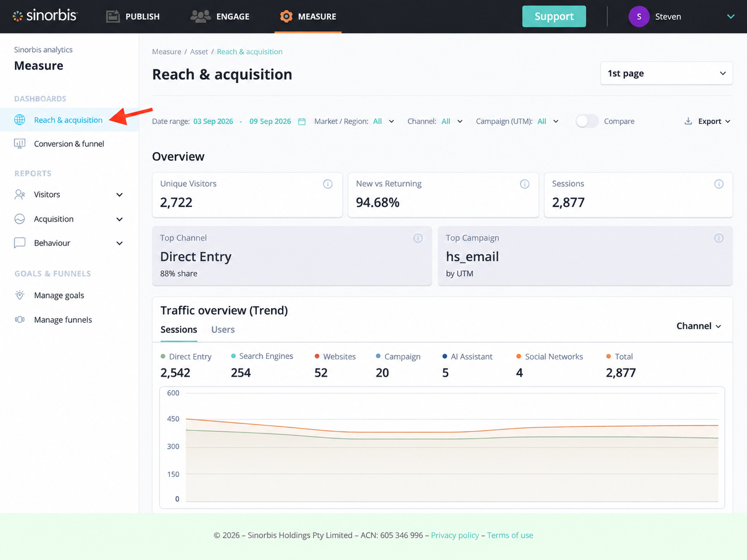Viewport: 747px width, 560px height.
Task: Click the New vs Returning value 94.68%
Action: point(378,202)
